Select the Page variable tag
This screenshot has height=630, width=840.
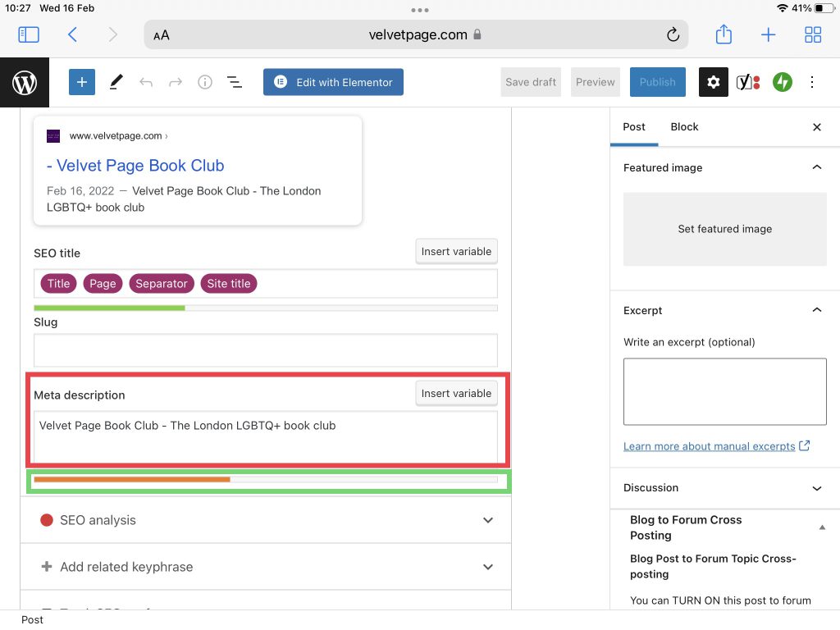click(103, 283)
